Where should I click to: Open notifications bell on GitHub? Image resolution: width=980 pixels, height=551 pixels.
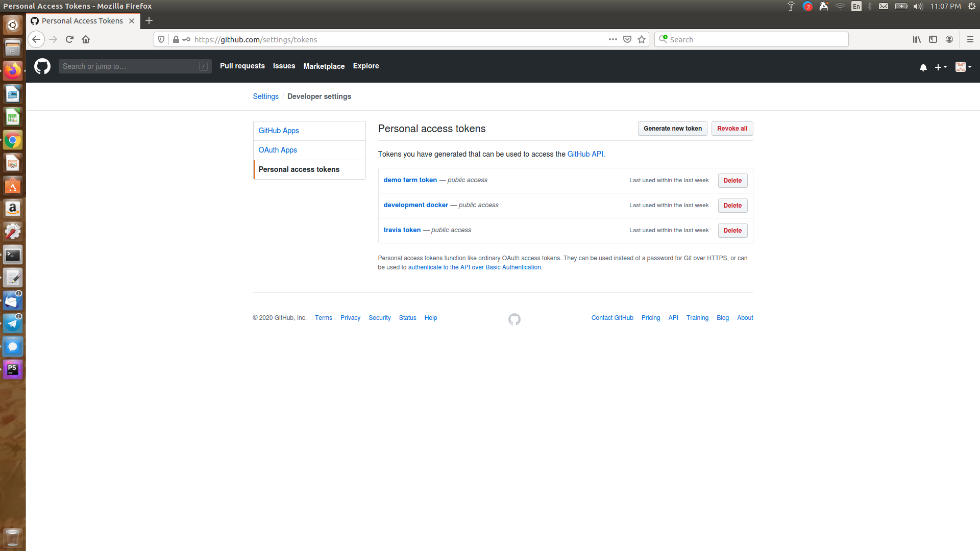click(x=923, y=67)
